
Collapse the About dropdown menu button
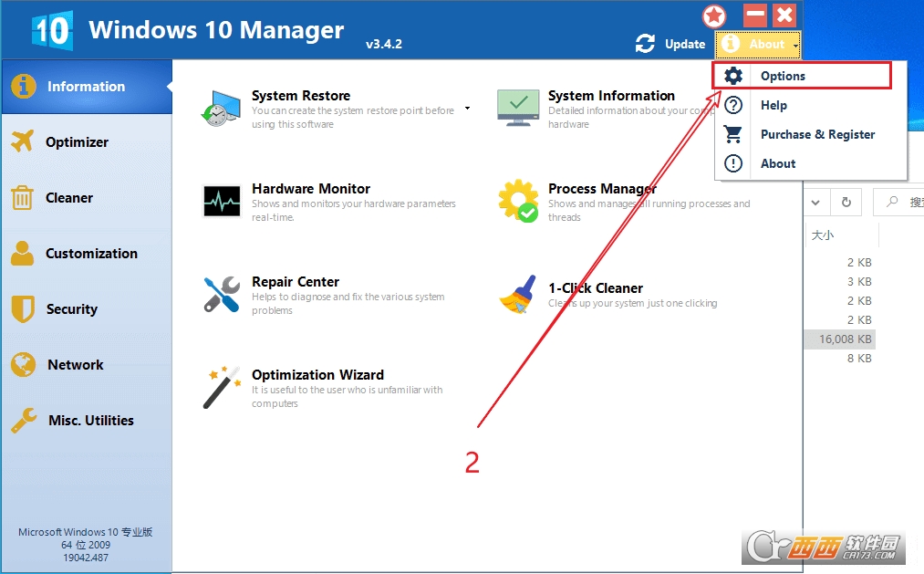tap(758, 44)
